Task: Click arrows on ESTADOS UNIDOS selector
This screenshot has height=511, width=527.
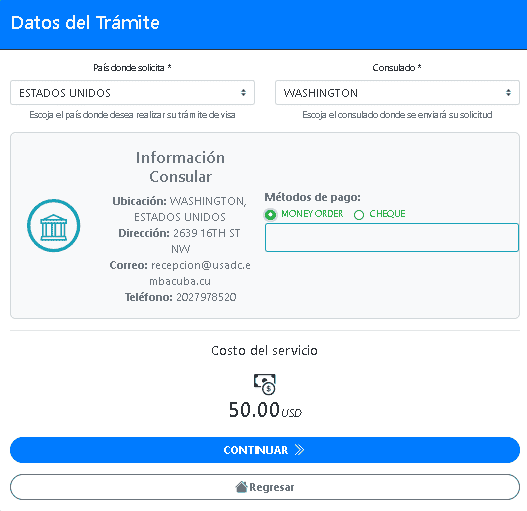Action: (243, 92)
